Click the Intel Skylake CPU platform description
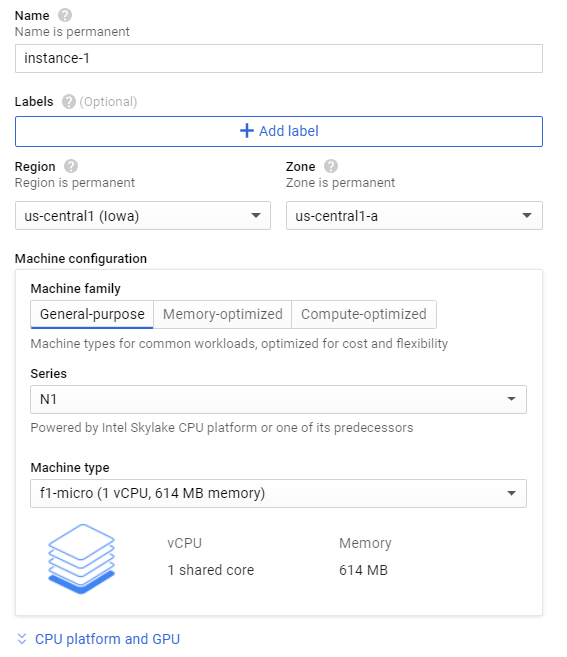The image size is (567, 657). (x=222, y=428)
